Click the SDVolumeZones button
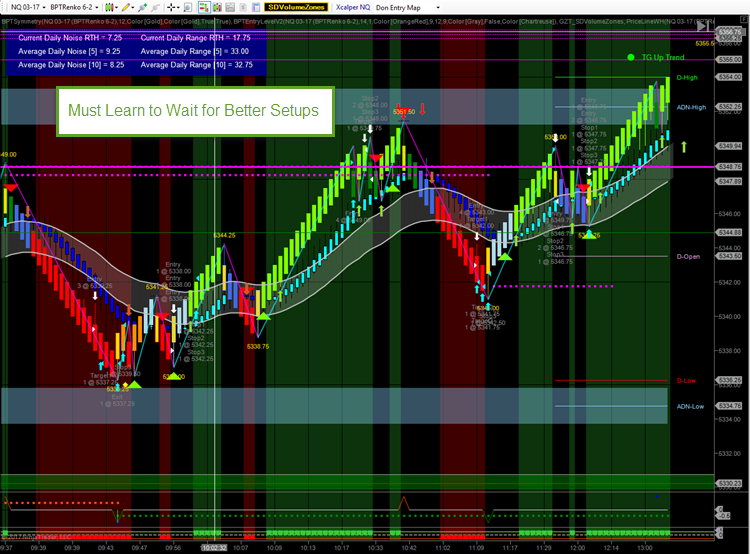The image size is (750, 554). [296, 7]
